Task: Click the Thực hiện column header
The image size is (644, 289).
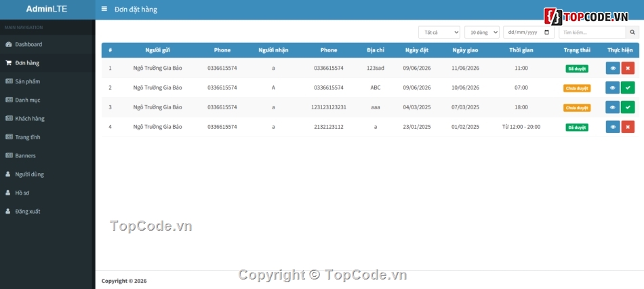Action: click(620, 50)
